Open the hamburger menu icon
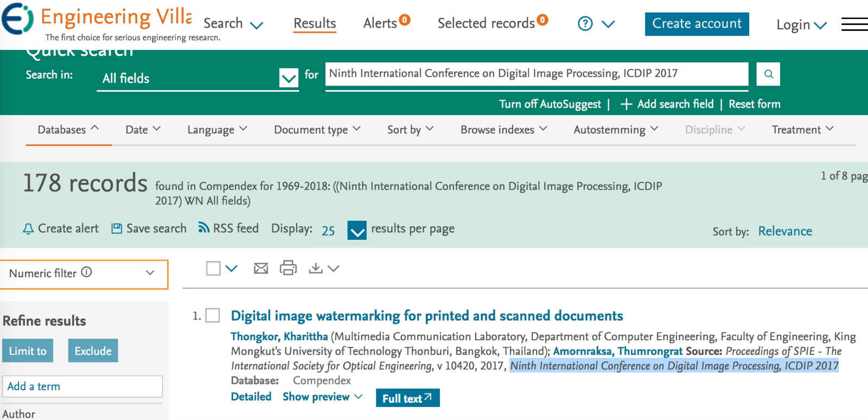 [854, 24]
